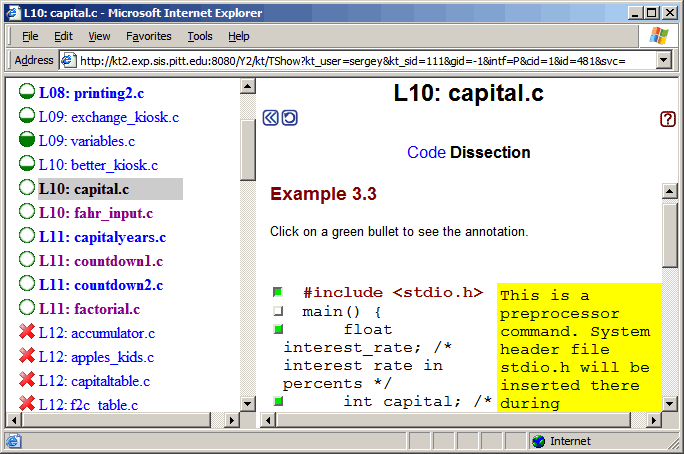Image resolution: width=684 pixels, height=454 pixels.
Task: Click code pane horizontal scroll right arrow
Action: tap(653, 420)
